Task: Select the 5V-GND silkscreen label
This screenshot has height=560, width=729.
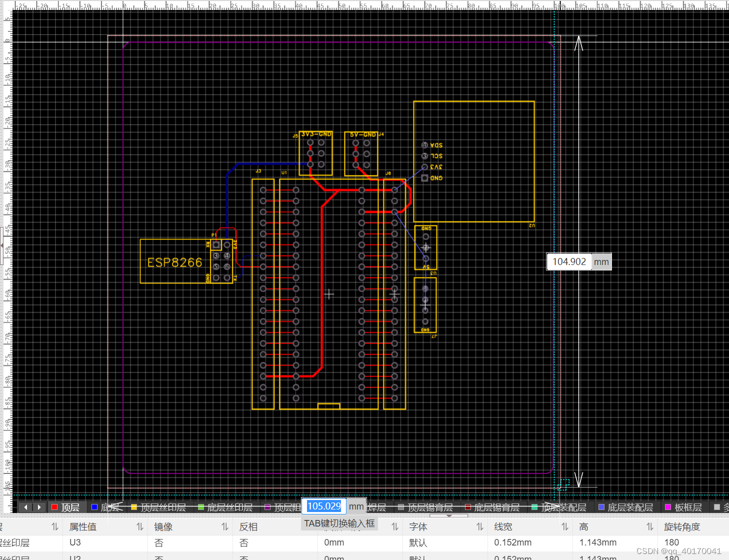Action: [x=363, y=134]
